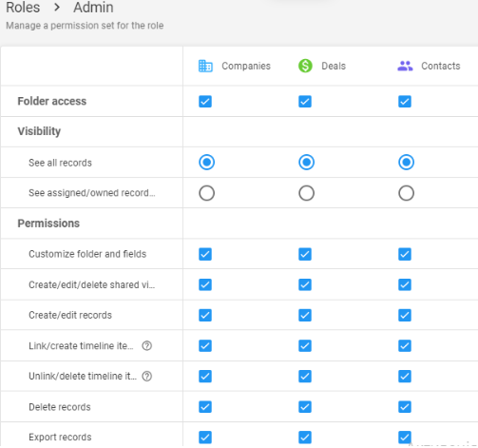Click the Permissions section heading
Image resolution: width=478 pixels, height=448 pixels.
[48, 224]
